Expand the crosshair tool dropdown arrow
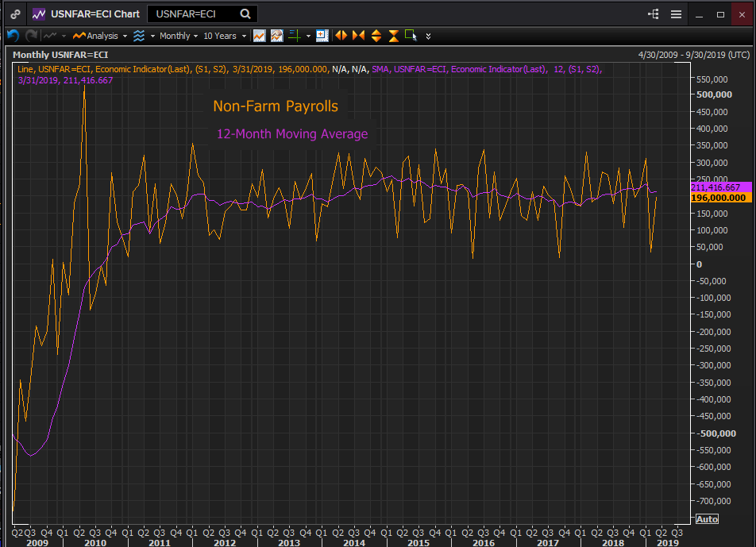The height and width of the screenshot is (547, 756). coord(309,37)
